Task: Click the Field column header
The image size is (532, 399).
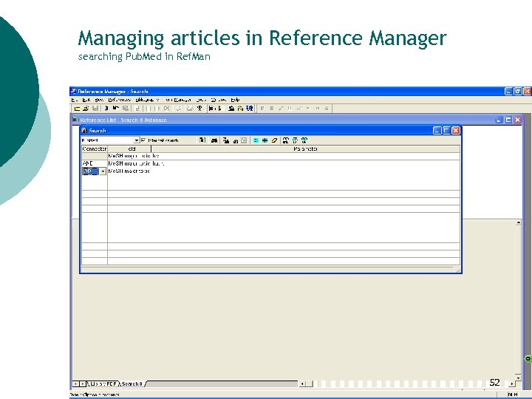Action: coord(129,149)
